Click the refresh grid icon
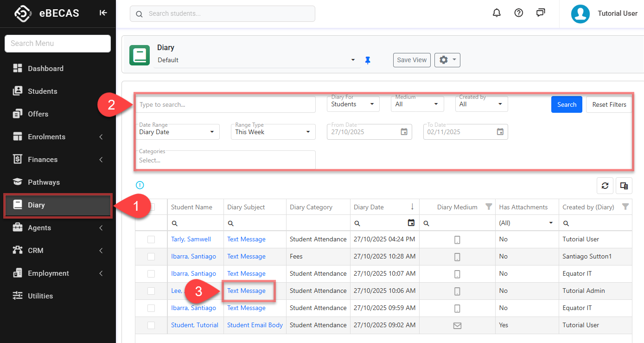 (x=605, y=186)
